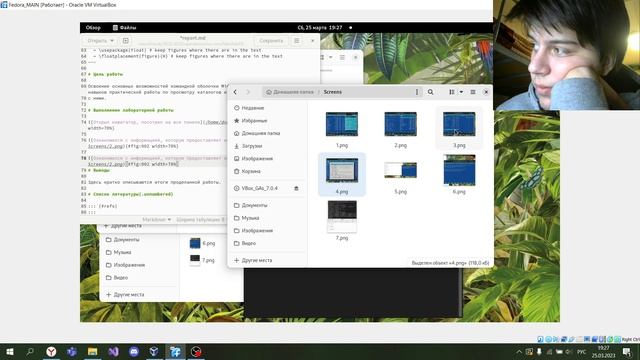Click the 7.png row in background window
640x360 pixels.
[203, 260]
